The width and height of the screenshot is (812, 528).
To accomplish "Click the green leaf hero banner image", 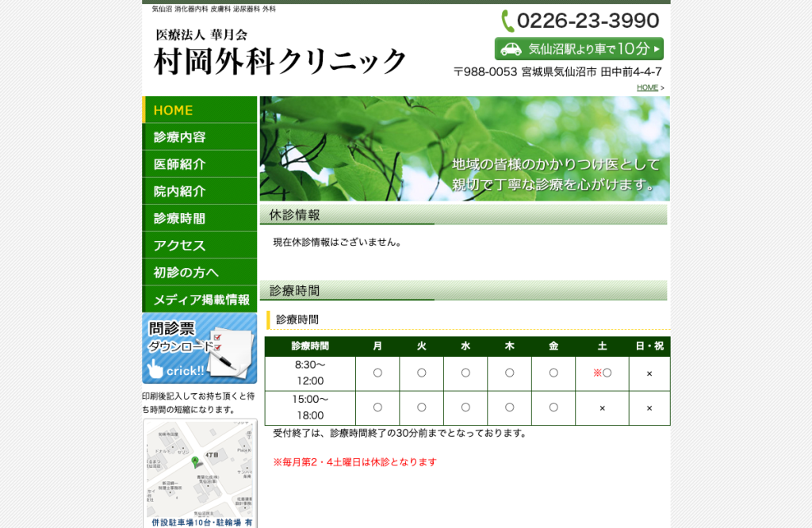I will 465,148.
